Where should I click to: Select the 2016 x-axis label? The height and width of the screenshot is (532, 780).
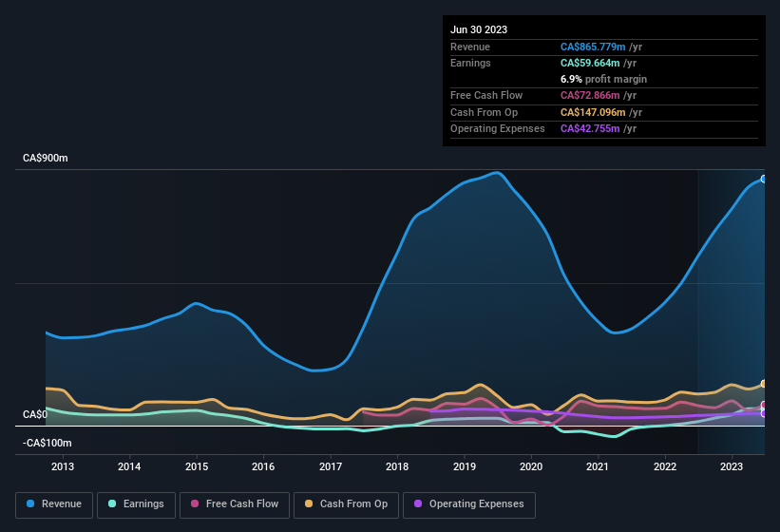coord(263,466)
